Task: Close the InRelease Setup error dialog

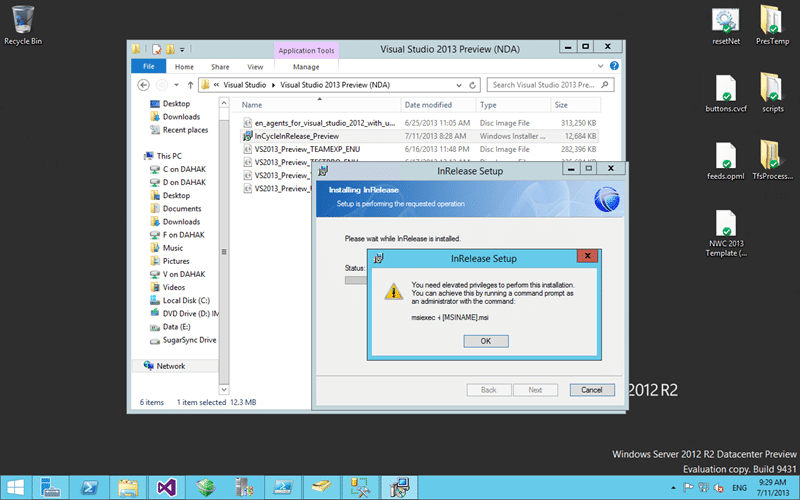Action: [x=587, y=256]
